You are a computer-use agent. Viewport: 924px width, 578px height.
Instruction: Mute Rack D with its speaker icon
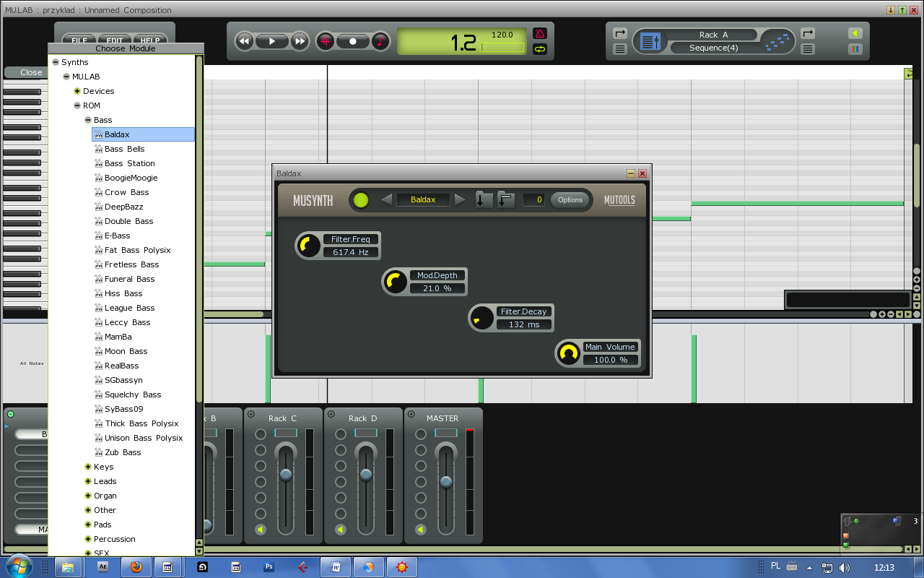click(x=341, y=530)
